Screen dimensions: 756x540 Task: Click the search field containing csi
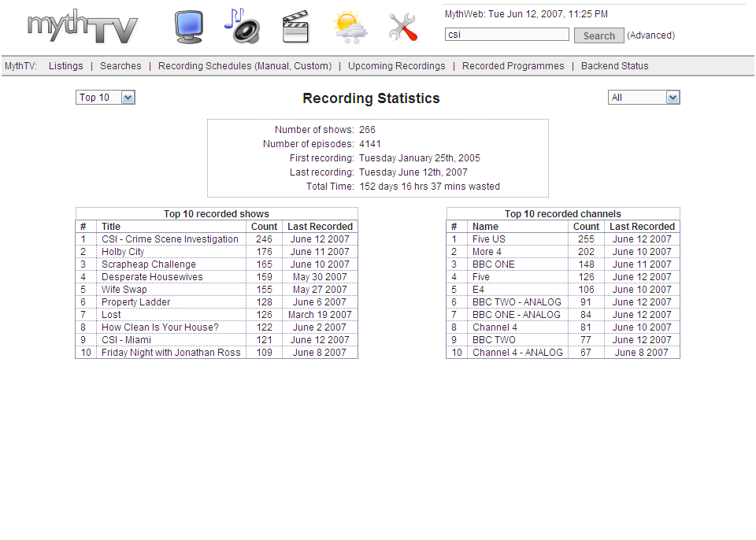pyautogui.click(x=506, y=35)
